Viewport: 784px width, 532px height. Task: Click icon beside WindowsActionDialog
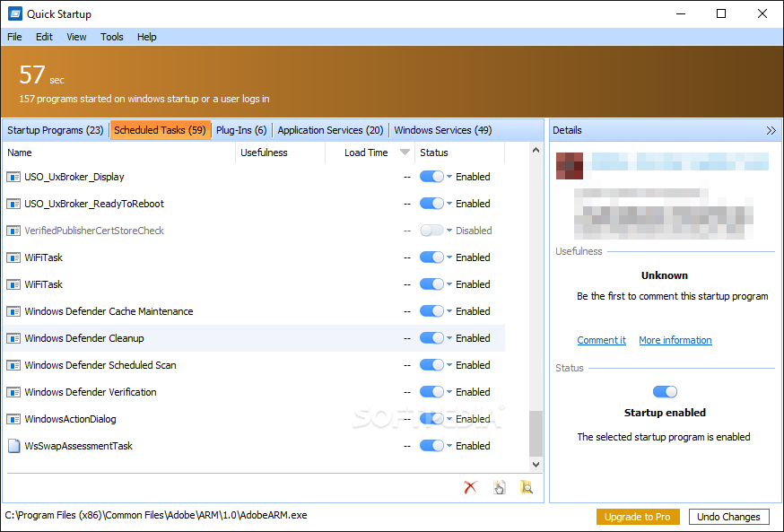coord(13,419)
